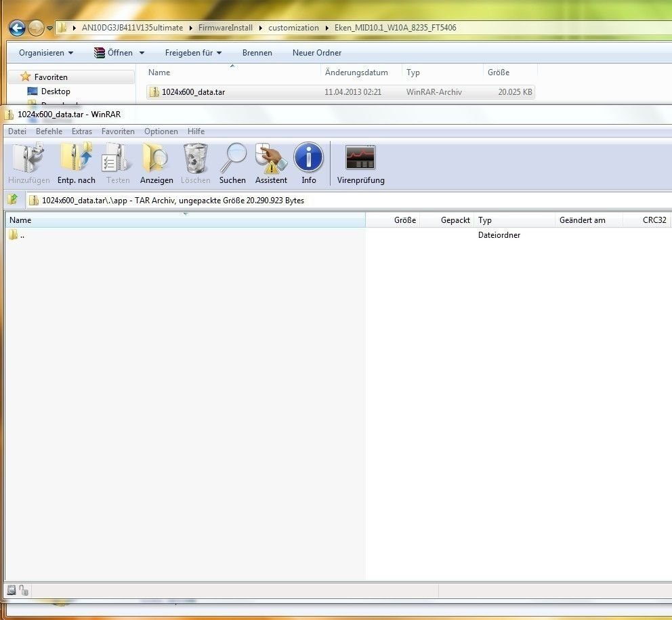Sort WinRAR list by Größe column
The height and width of the screenshot is (620, 672).
pos(392,220)
